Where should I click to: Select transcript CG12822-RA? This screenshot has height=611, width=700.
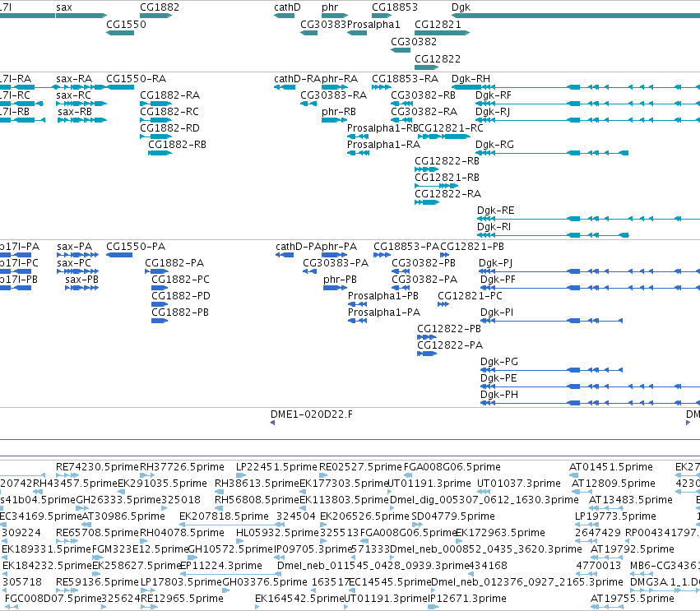click(447, 194)
